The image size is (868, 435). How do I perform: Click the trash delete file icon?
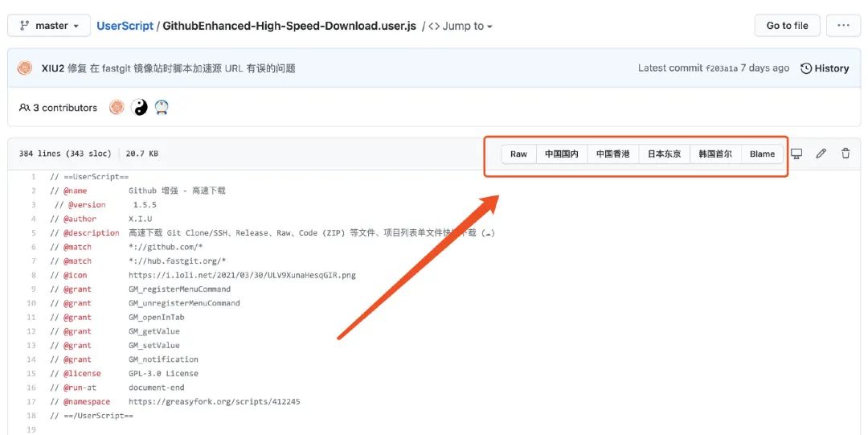pos(845,154)
